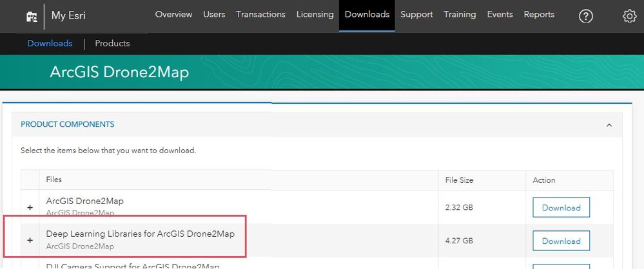Click the Deep Learning Libraries for ArcGIS Drone2Map text
Screen dimensions: 644x269
pos(141,234)
